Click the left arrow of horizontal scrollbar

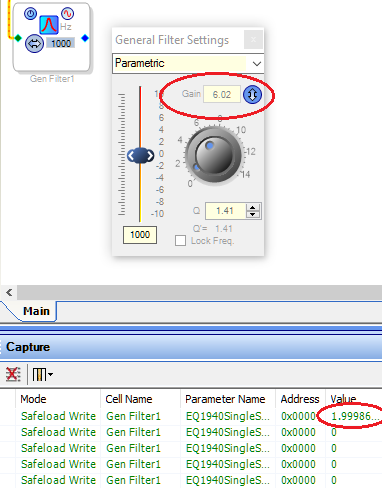[x=9, y=293]
